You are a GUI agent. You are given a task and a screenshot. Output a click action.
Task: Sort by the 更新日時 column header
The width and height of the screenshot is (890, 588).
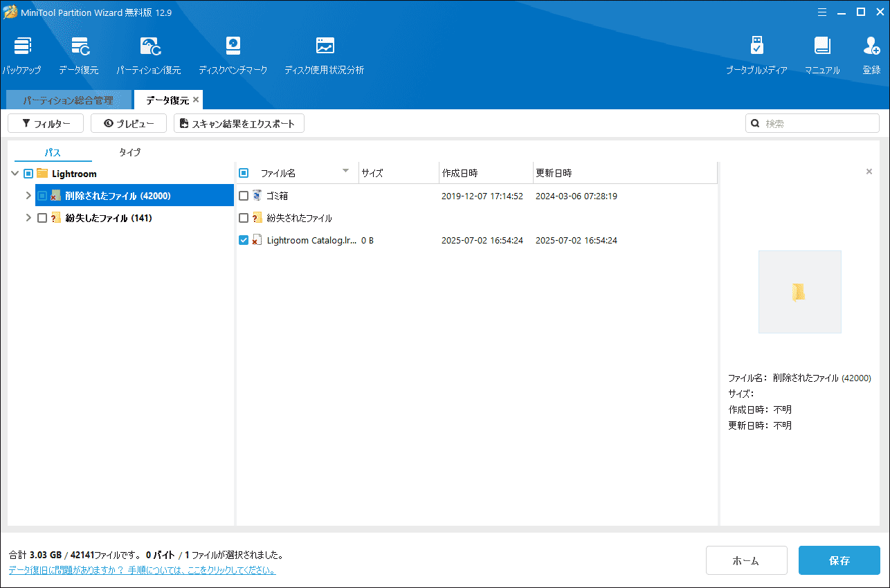625,173
